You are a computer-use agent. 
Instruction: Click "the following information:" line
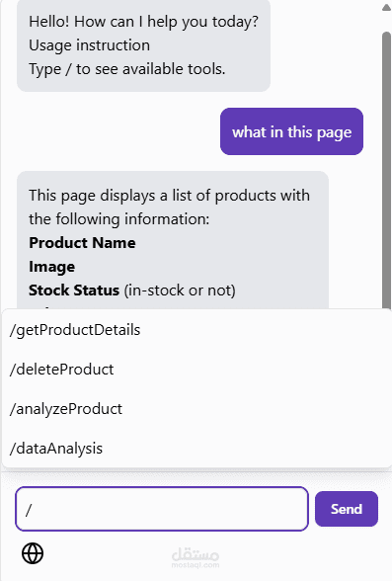click(118, 219)
